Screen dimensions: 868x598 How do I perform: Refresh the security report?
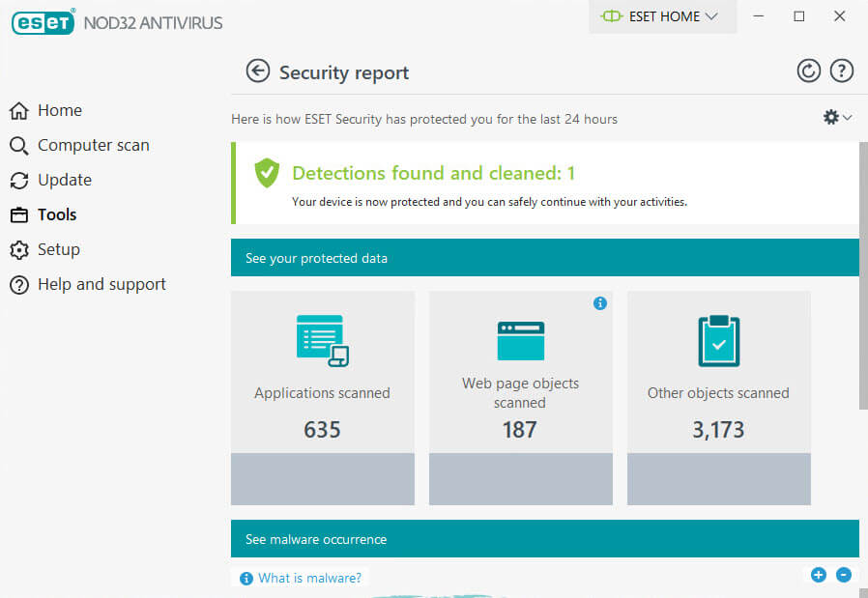point(808,71)
